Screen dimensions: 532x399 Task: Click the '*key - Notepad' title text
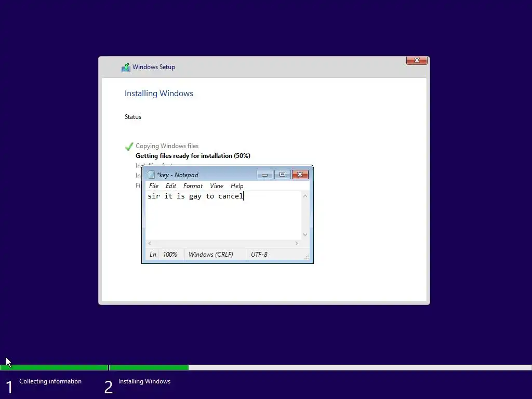coord(178,175)
